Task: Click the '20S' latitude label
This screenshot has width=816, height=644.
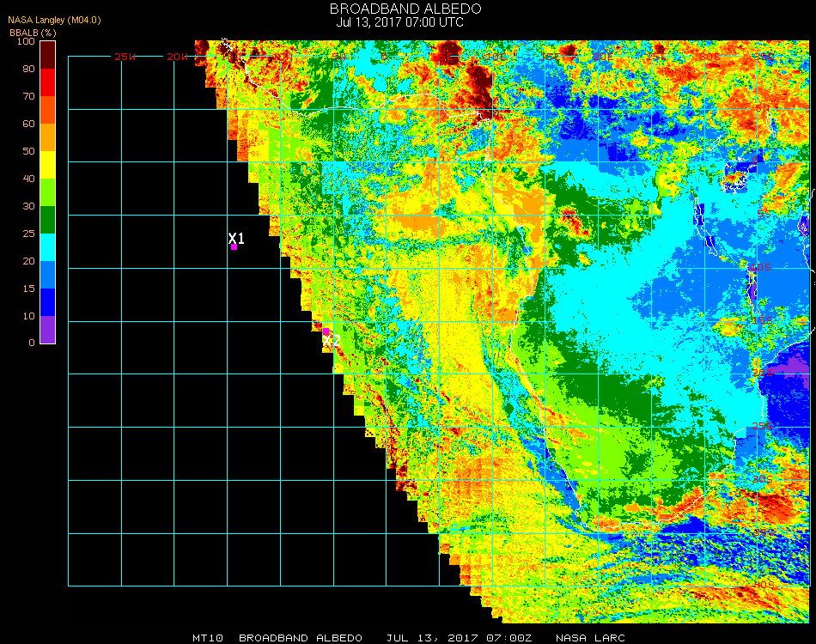Action: tap(763, 373)
